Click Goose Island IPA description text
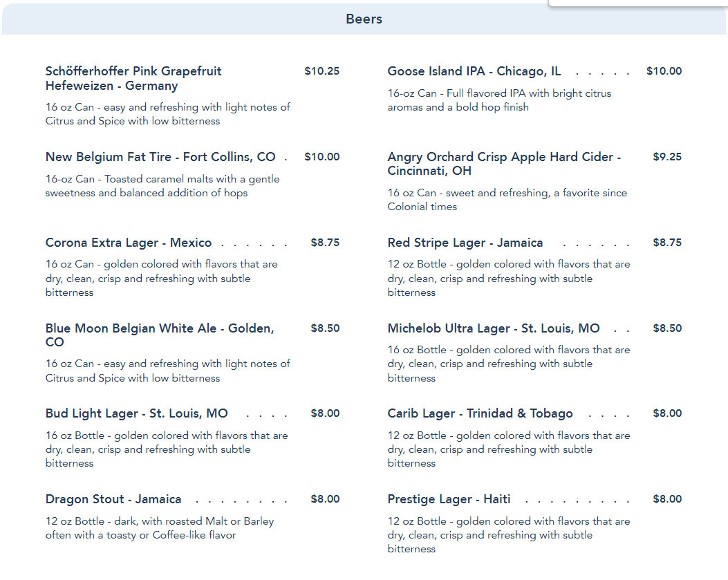 499,100
